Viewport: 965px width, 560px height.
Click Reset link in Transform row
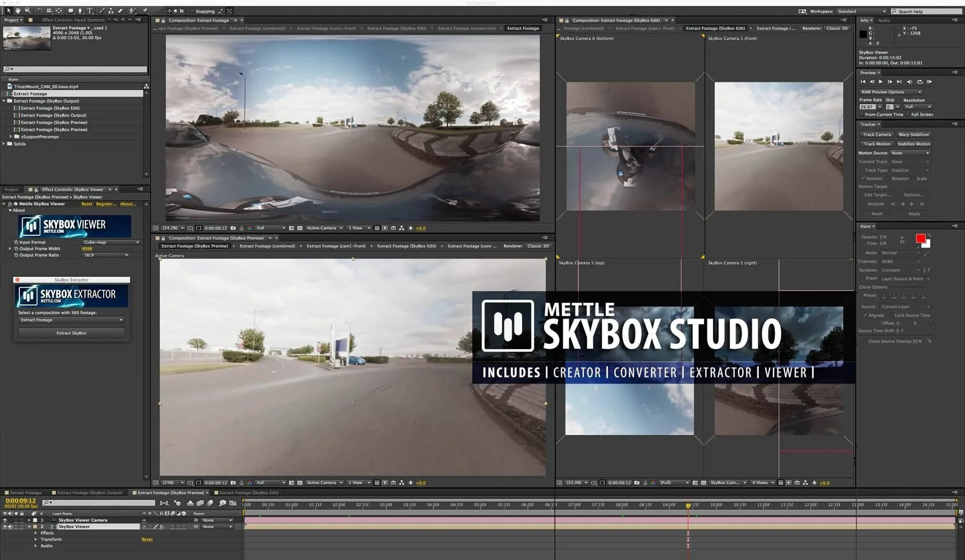pos(147,539)
